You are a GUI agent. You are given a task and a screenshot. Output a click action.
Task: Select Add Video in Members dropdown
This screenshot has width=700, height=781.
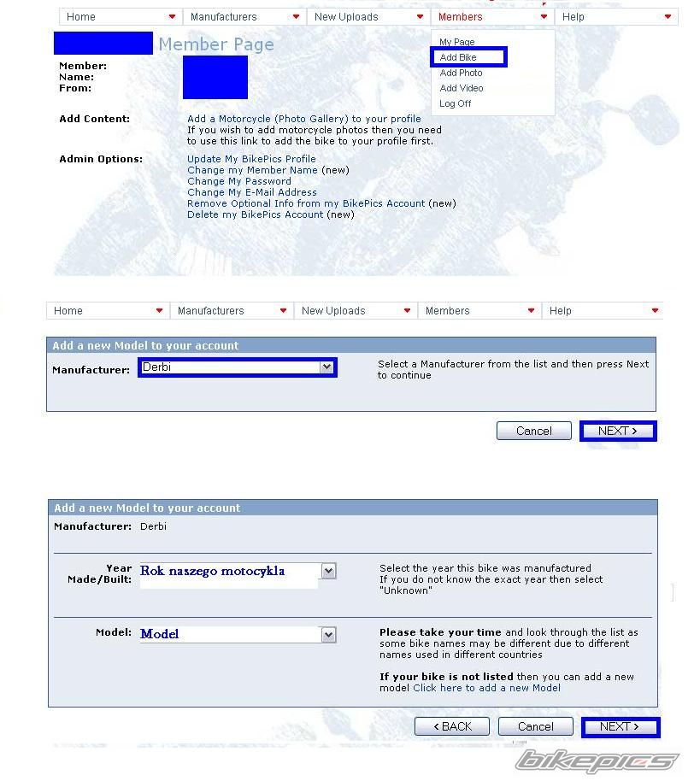(462, 88)
